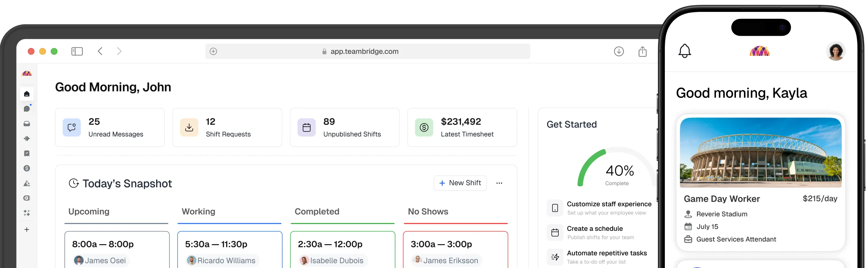868x268 pixels.
Task: Click the 40% Complete progress gauge
Action: point(617,168)
